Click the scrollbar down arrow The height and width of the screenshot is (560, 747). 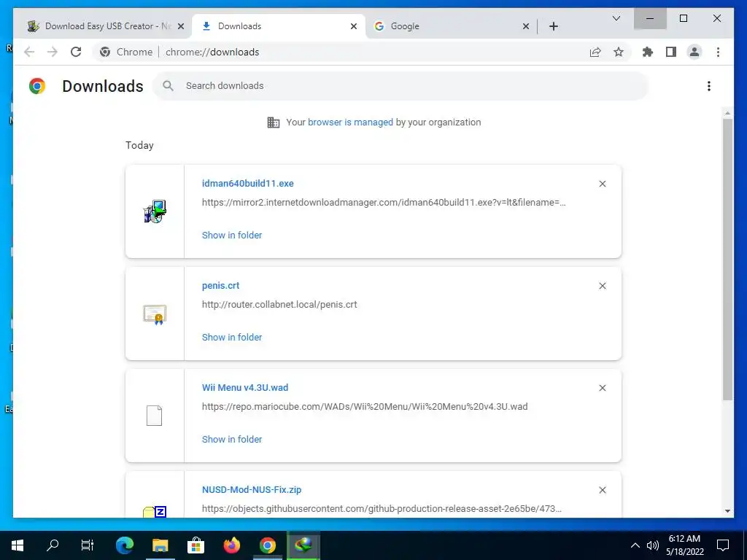click(x=727, y=511)
